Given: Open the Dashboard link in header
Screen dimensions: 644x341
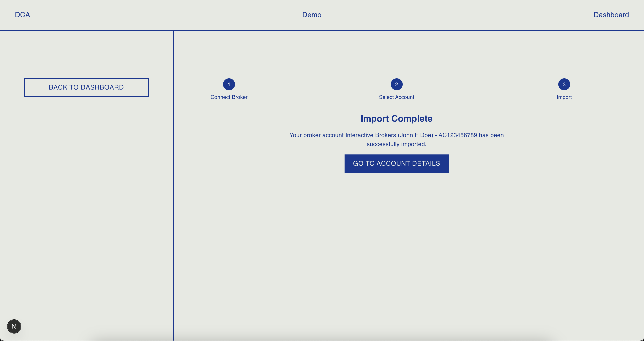Looking at the screenshot, I should (x=611, y=15).
